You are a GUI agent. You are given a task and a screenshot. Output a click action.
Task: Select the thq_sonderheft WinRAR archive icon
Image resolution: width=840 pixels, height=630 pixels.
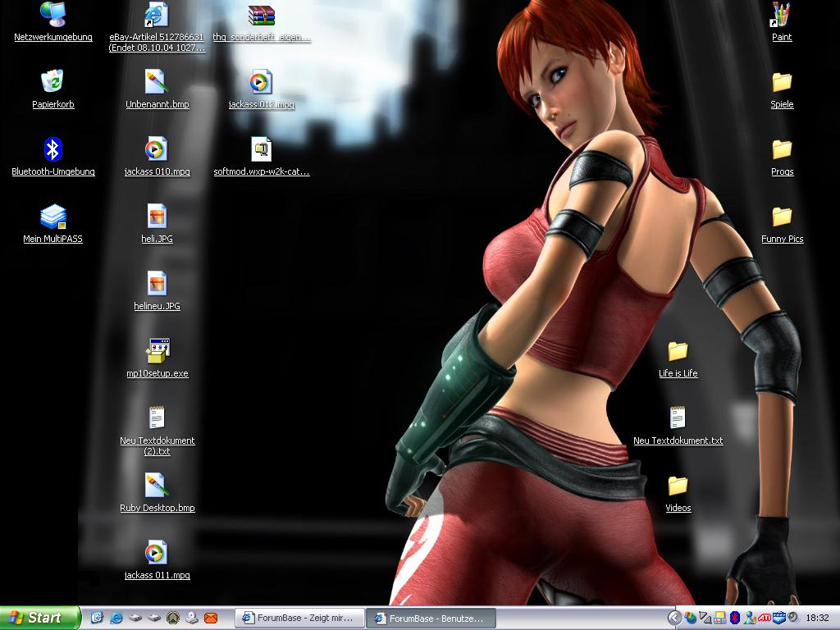pyautogui.click(x=262, y=15)
